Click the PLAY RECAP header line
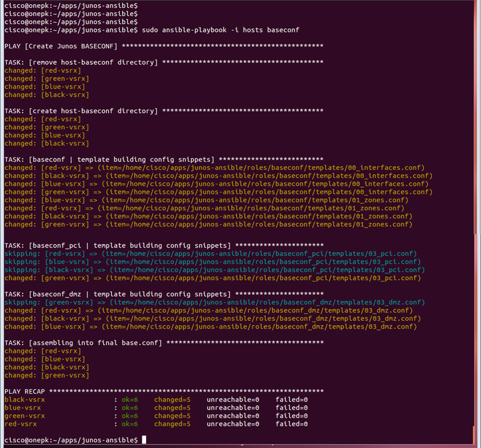Image resolution: width=481 pixels, height=448 pixels. pos(164,391)
